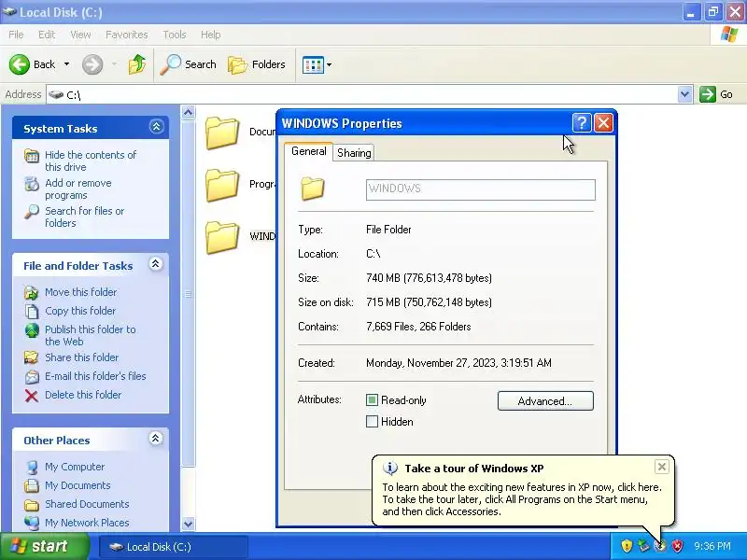The width and height of the screenshot is (747, 560).
Task: Open My Network Places link
Action: point(87,523)
